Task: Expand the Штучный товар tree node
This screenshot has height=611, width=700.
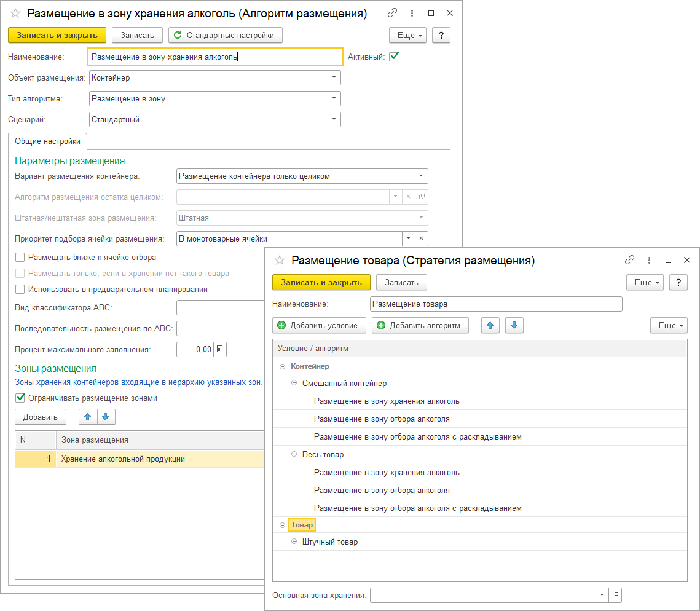Action: coord(294,542)
